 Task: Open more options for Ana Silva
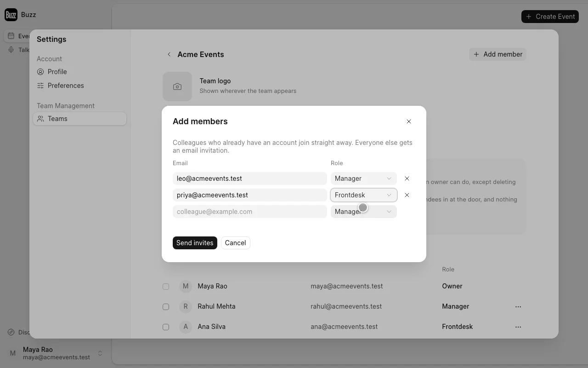518,327
